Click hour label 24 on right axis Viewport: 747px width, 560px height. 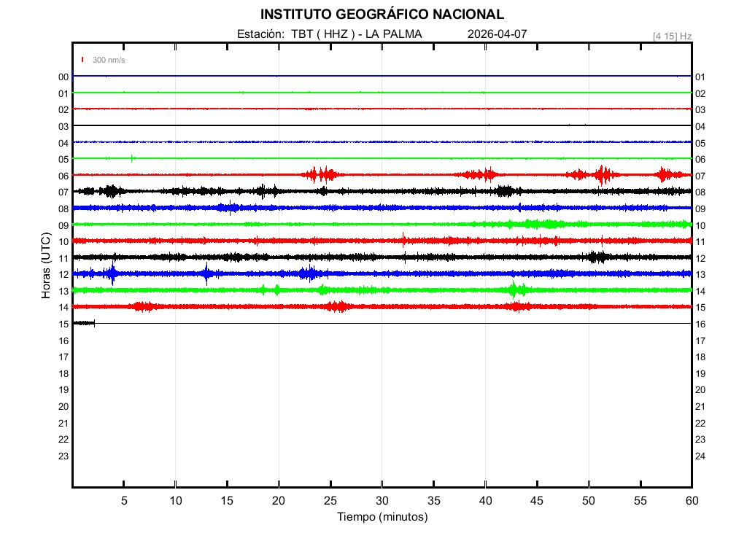700,456
